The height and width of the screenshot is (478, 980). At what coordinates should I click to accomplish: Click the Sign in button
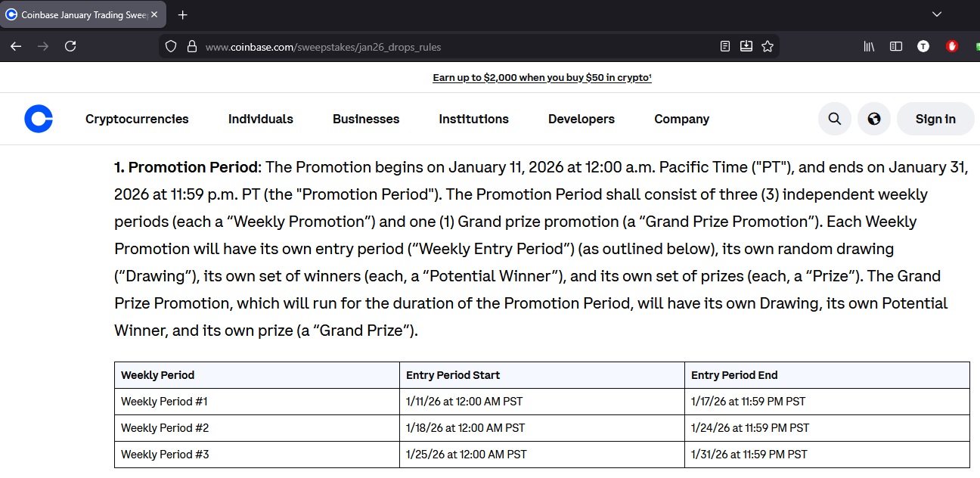[935, 119]
